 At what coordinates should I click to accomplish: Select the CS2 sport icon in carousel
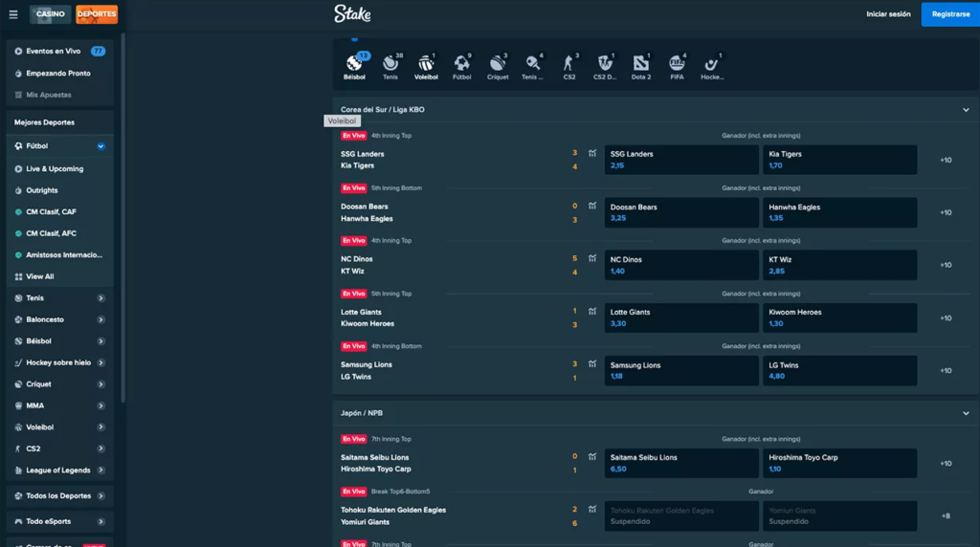click(568, 66)
